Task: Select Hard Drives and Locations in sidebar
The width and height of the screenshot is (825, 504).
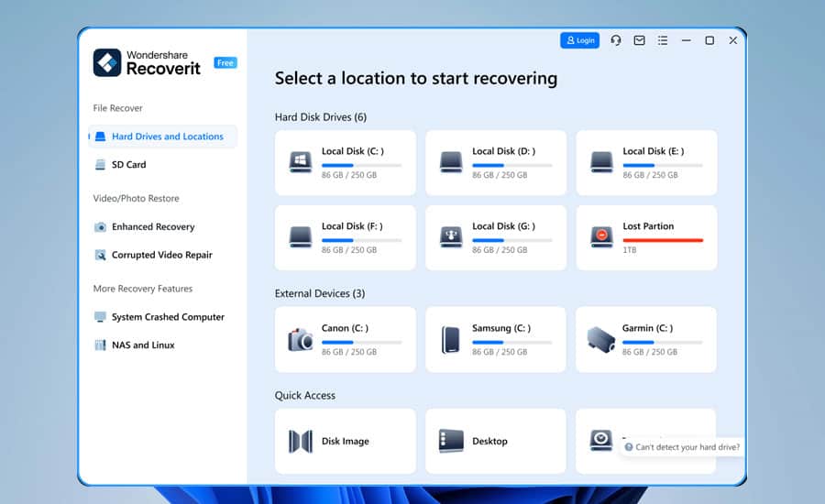Action: tap(163, 137)
